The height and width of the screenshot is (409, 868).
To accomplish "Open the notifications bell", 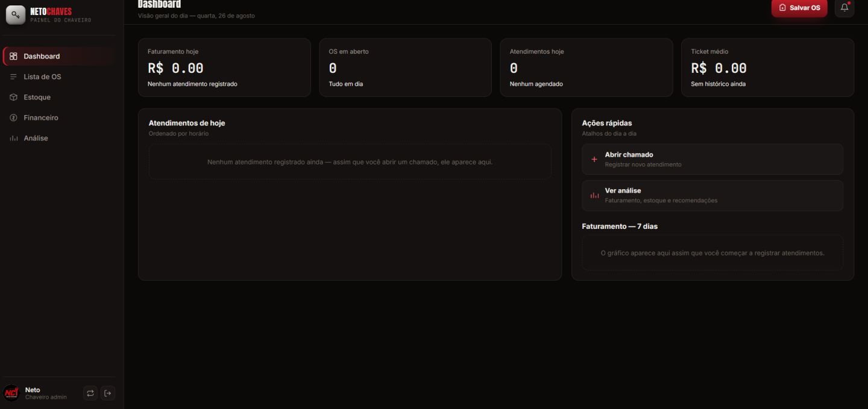I will [x=844, y=8].
